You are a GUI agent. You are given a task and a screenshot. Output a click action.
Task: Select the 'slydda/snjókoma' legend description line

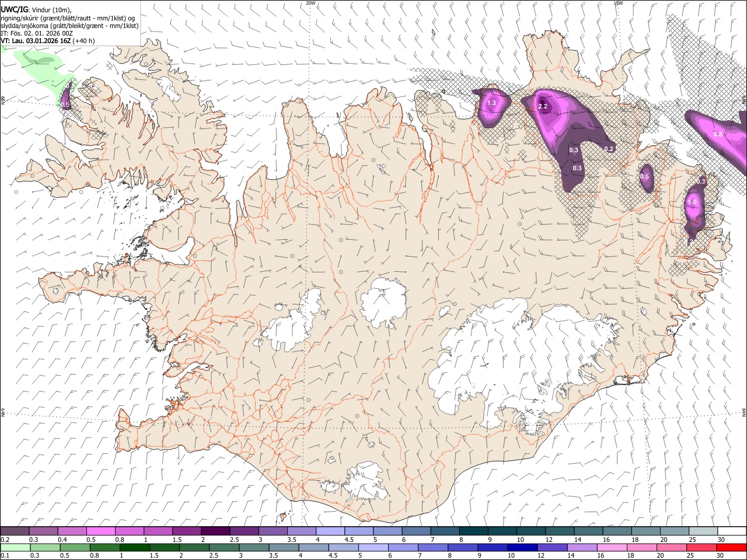pos(70,26)
